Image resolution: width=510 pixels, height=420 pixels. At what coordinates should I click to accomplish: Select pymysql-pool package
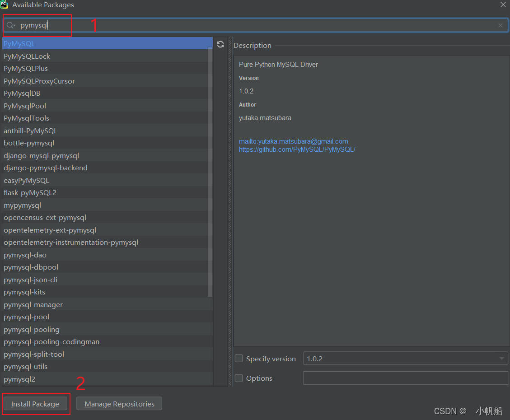click(108, 317)
